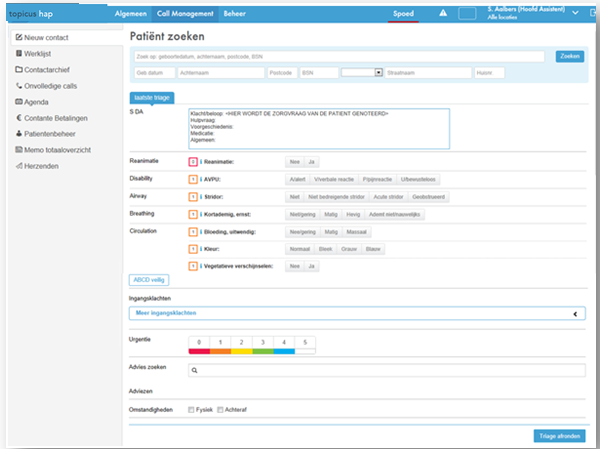Open Contante Betalingen in sidebar
This screenshot has width=600, height=449.
53,118
